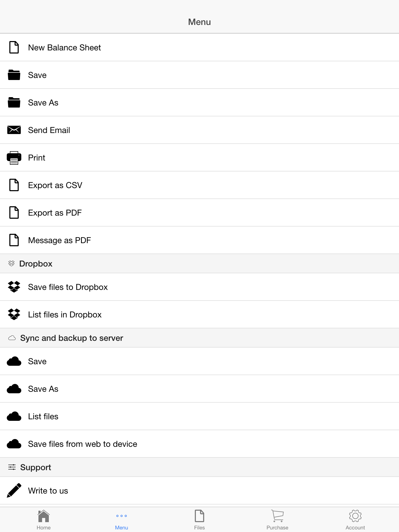This screenshot has width=399, height=532.
Task: Tap the pencil icon for Write to us
Action: point(14,490)
